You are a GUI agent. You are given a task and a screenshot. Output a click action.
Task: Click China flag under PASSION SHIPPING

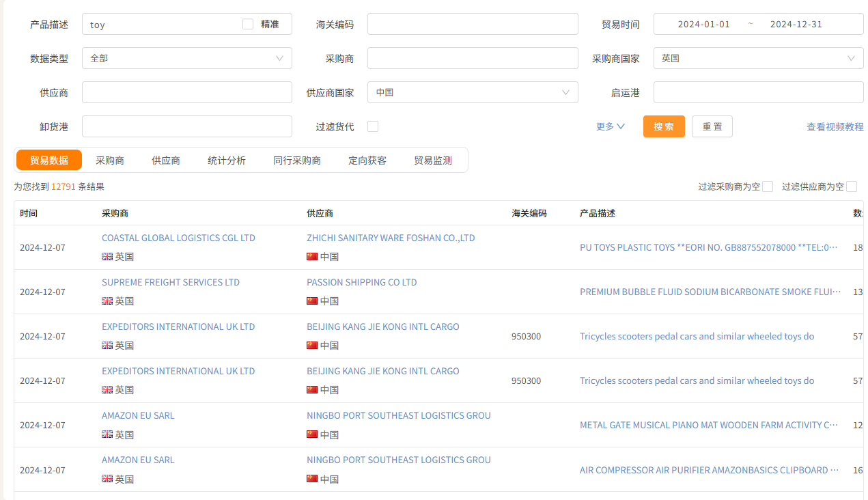click(312, 301)
